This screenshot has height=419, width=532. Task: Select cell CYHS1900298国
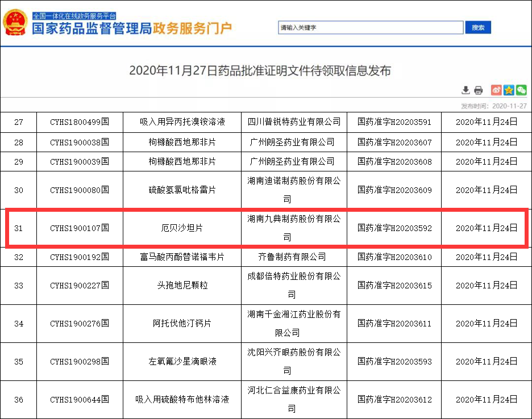pyautogui.click(x=80, y=361)
